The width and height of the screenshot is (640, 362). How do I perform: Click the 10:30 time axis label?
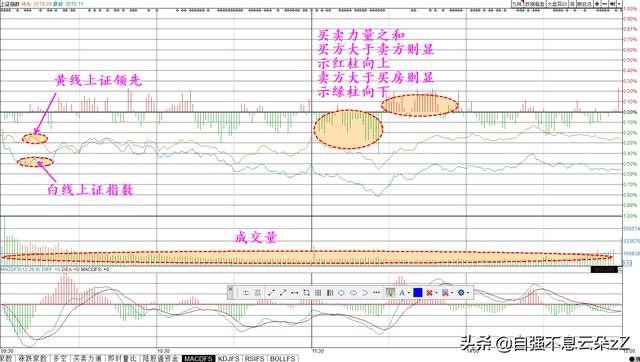[163, 351]
